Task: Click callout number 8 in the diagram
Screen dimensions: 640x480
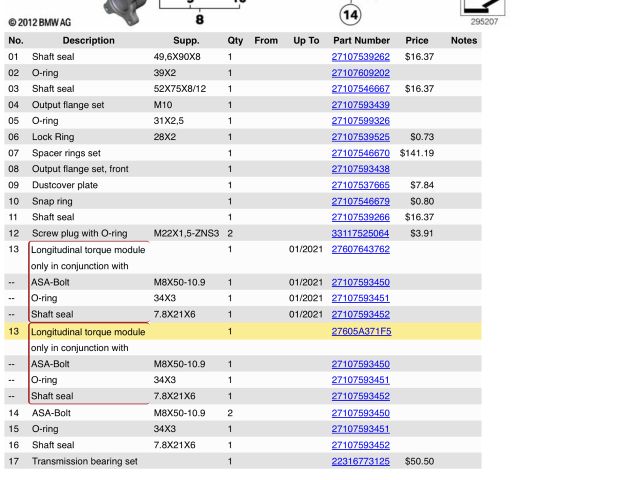Action: (199, 19)
